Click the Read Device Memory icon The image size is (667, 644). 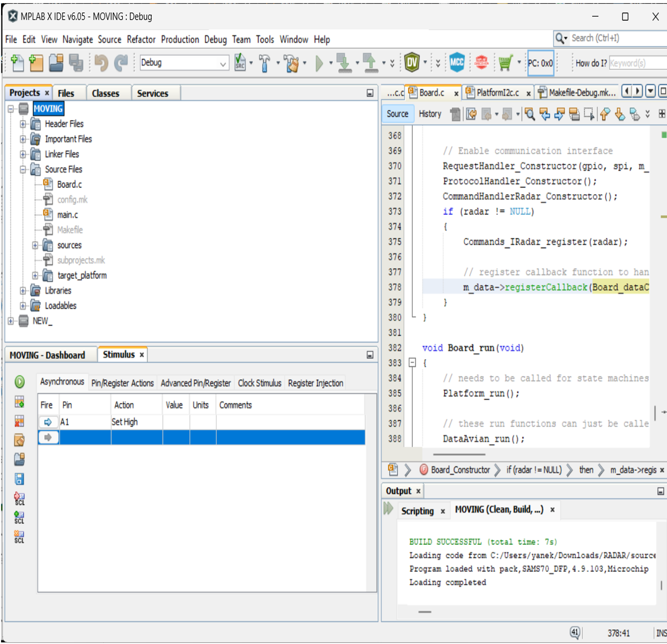[370, 63]
